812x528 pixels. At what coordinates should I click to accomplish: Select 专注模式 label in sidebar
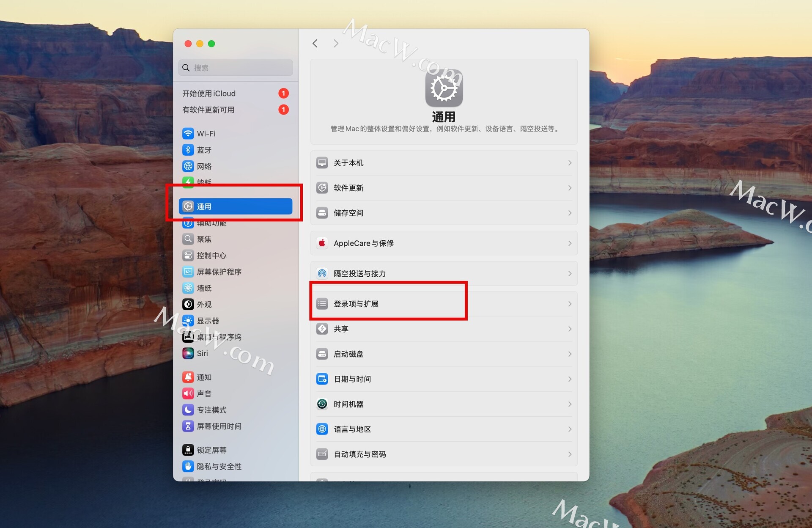211,410
